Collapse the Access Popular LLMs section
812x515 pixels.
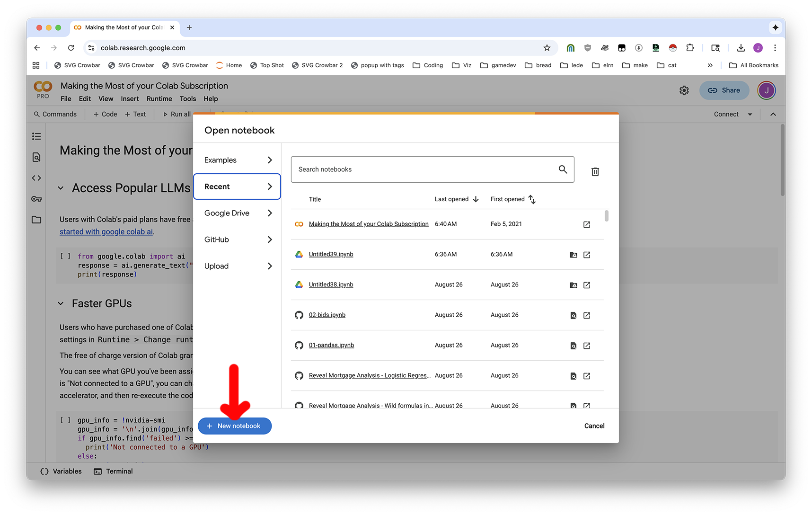[61, 188]
